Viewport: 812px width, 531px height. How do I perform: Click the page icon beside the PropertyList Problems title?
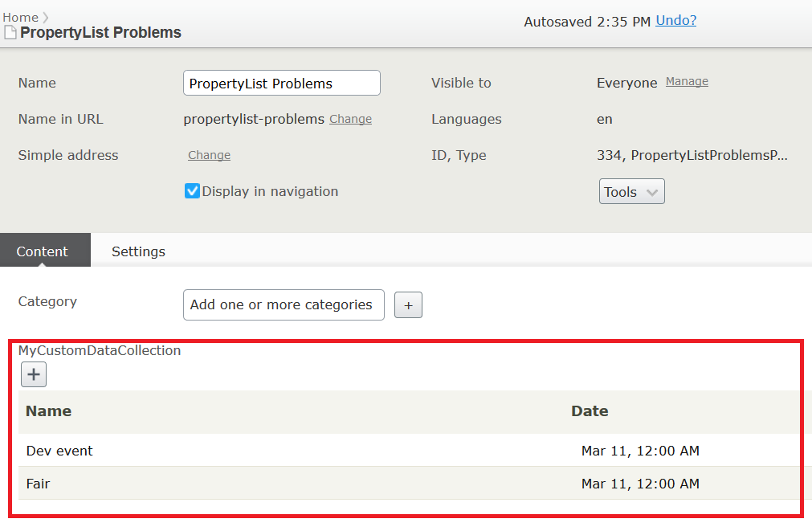(10, 33)
